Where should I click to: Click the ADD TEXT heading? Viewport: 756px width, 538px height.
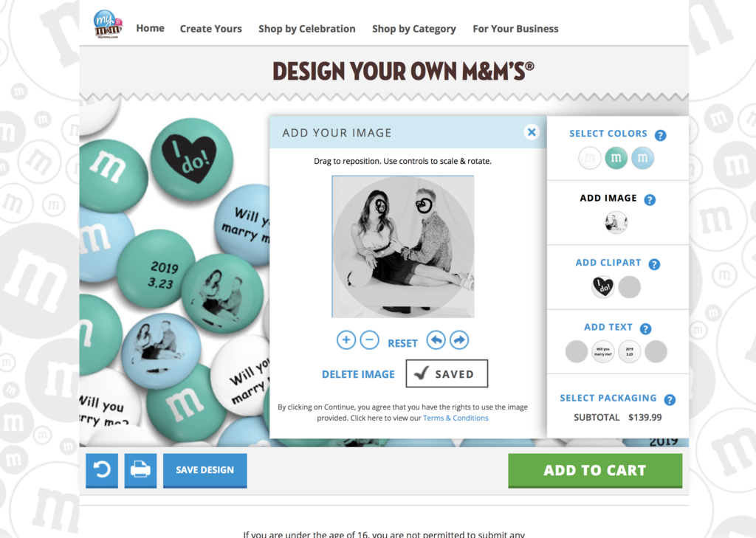pos(608,328)
